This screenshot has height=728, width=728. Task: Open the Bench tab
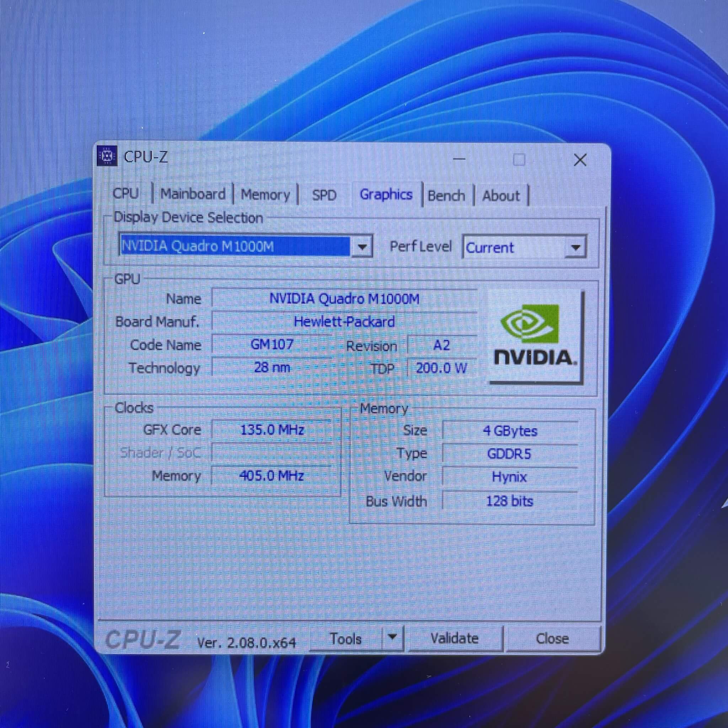click(446, 196)
